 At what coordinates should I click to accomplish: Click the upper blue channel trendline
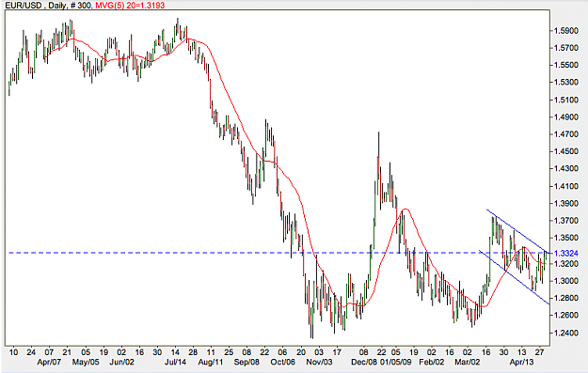pos(517,231)
